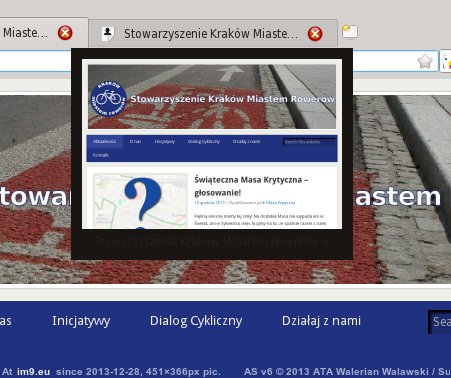The width and height of the screenshot is (451, 378).
Task: Close the "Stowarzyszenie Kraków Miaste…" tab with red X
Action: 315,34
